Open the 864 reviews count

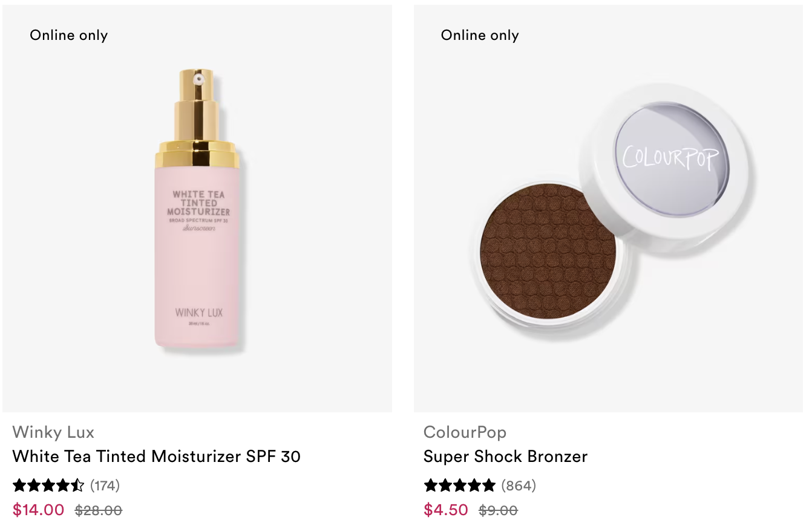pyautogui.click(x=518, y=486)
